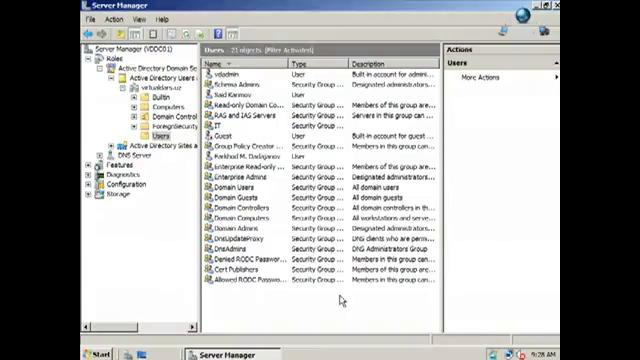640x360 pixels.
Task: Sort by the Name column header
Action: click(x=244, y=64)
